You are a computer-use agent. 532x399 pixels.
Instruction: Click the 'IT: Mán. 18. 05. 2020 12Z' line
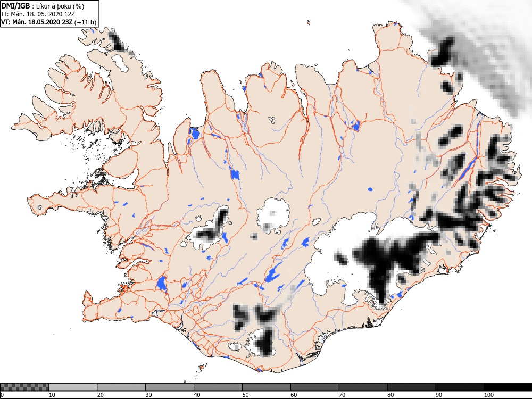click(x=38, y=14)
